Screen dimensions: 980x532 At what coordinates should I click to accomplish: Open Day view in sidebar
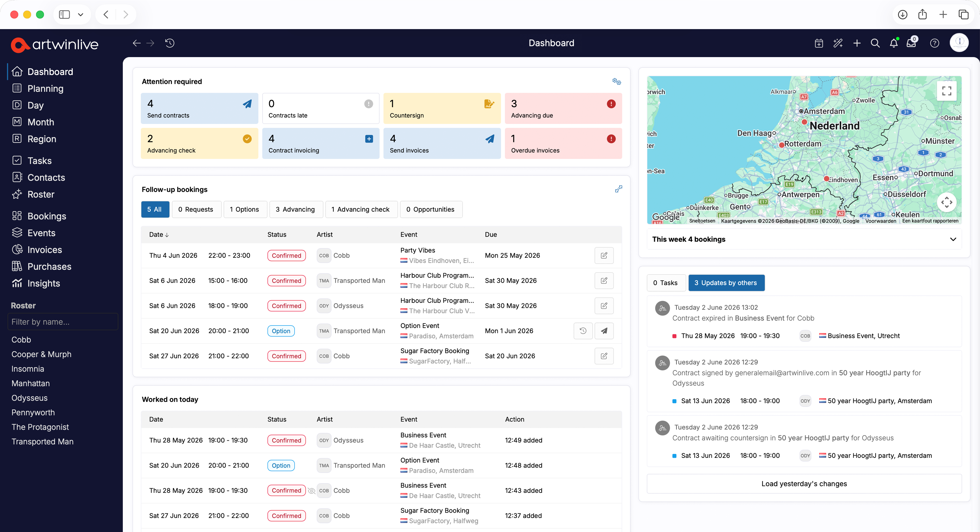pyautogui.click(x=36, y=106)
